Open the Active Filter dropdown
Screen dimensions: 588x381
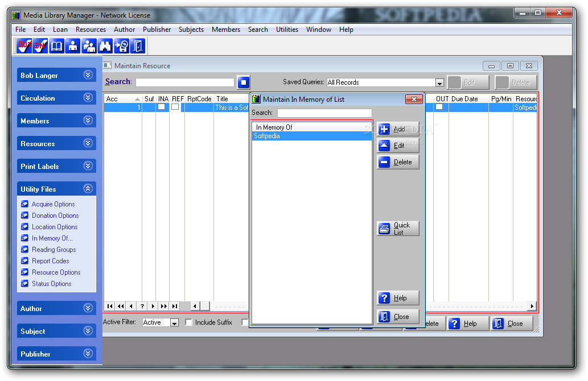tap(174, 322)
